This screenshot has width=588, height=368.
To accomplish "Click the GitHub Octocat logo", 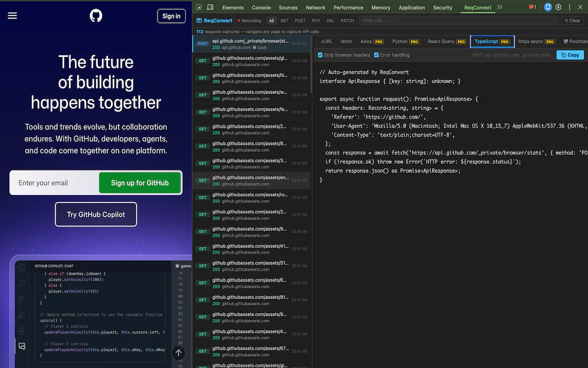I will (x=96, y=16).
